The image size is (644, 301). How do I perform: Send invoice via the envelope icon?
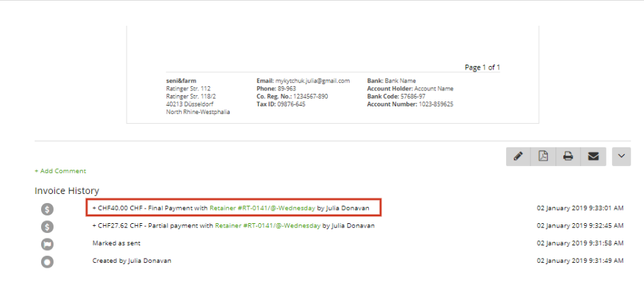(x=593, y=156)
